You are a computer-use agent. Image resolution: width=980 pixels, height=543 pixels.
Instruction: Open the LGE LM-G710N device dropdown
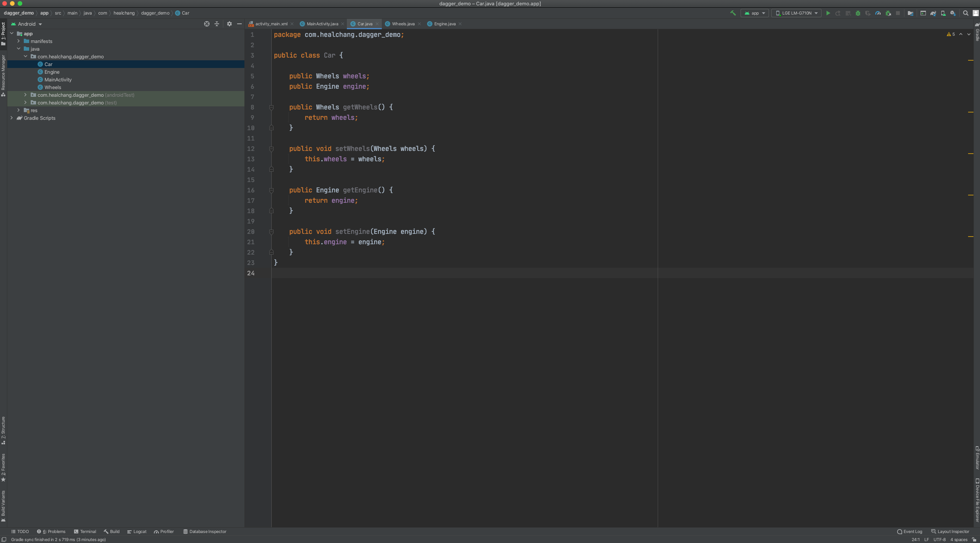pyautogui.click(x=797, y=13)
